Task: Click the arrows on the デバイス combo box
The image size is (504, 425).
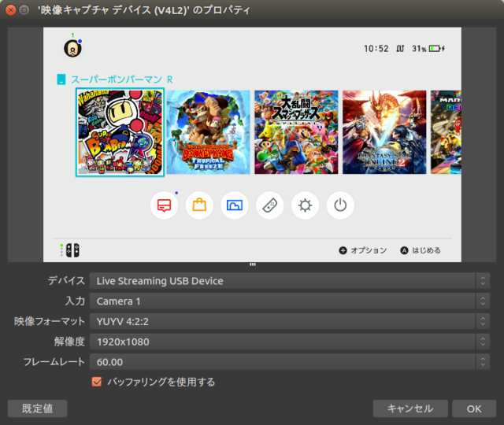Action: 483,281
